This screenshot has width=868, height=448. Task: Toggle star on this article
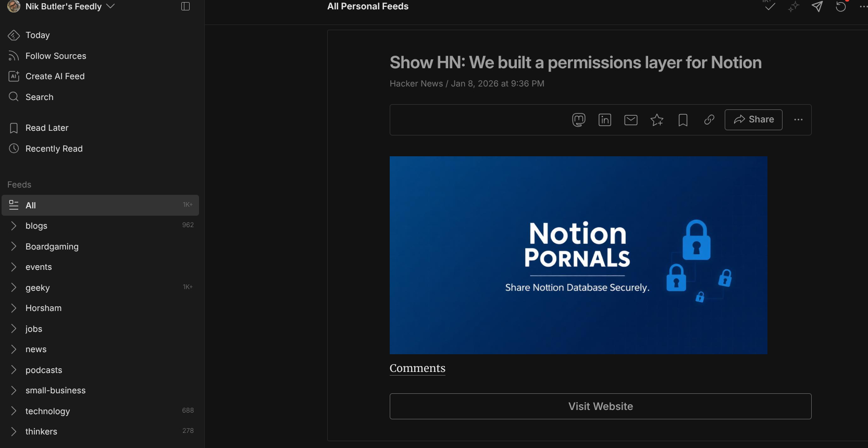656,120
